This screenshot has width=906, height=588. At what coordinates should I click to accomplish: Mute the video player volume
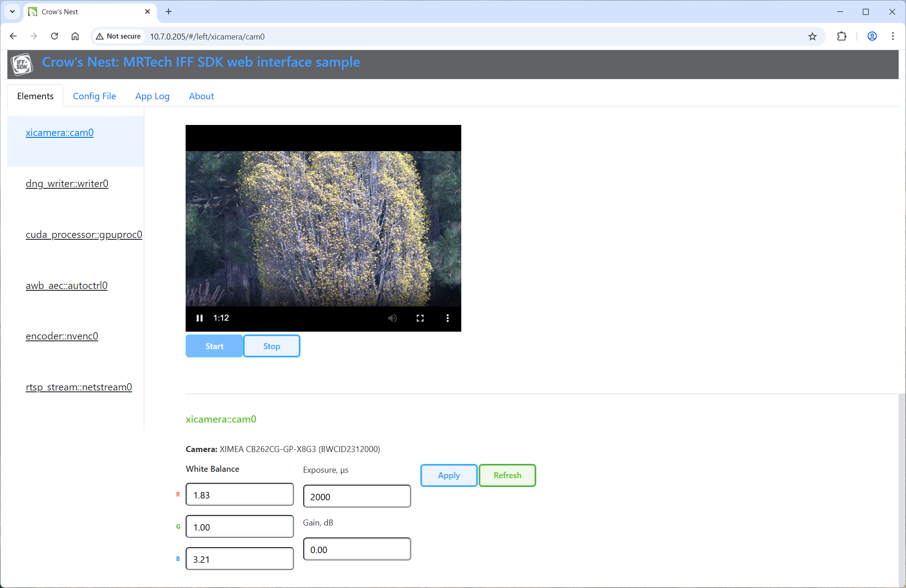(x=392, y=318)
